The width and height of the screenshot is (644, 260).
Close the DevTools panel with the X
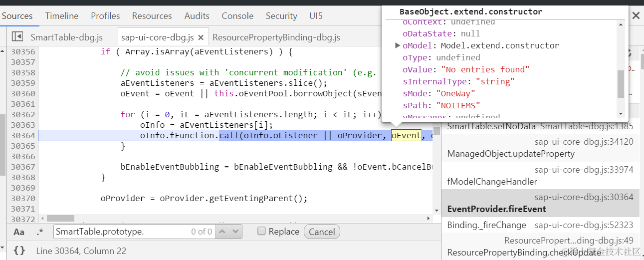click(x=636, y=15)
